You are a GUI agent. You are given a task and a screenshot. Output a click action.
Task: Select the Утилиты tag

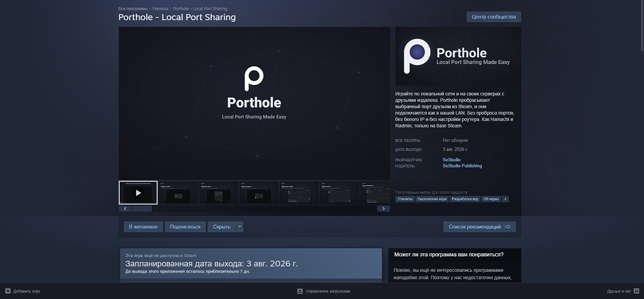[405, 199]
